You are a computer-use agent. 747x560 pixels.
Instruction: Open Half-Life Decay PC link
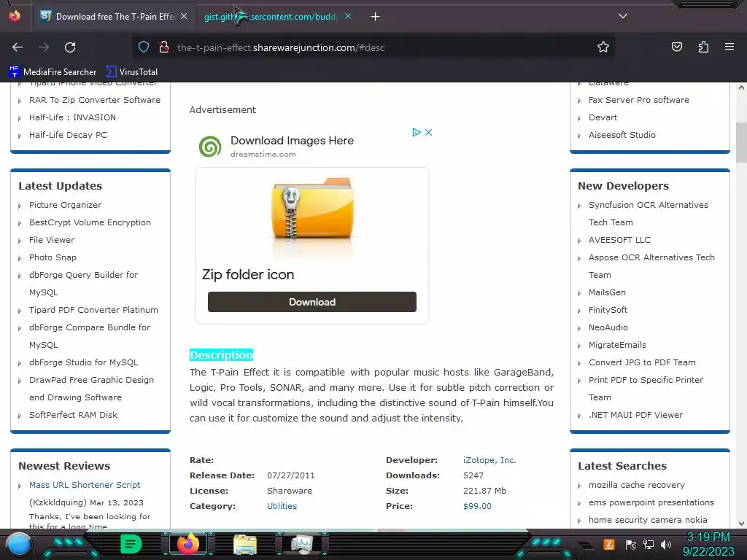(68, 135)
